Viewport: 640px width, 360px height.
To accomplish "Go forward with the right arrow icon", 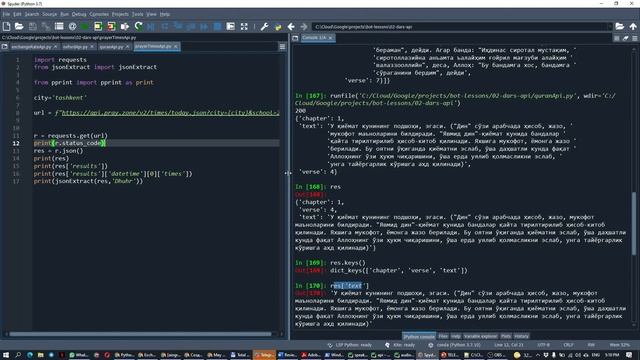I will pos(304,27).
